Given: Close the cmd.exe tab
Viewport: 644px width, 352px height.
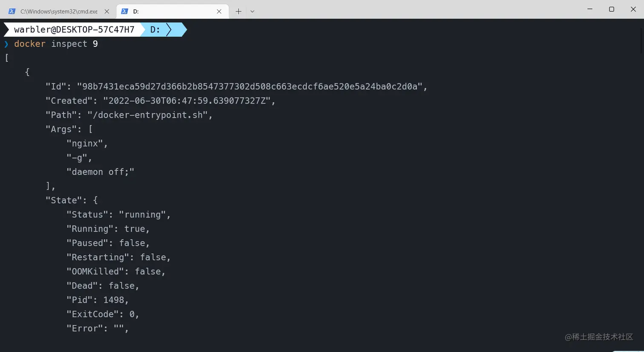Looking at the screenshot, I should pyautogui.click(x=107, y=12).
